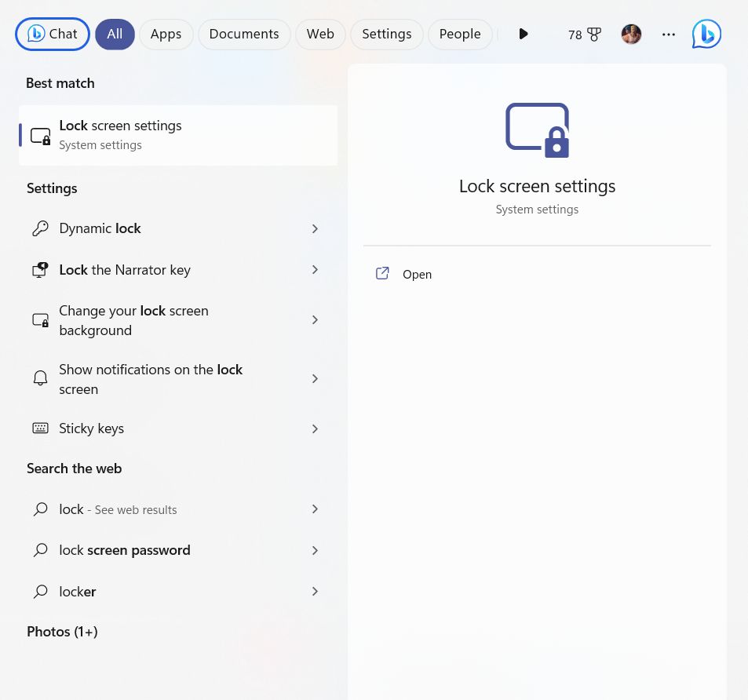Search web for lock screen password
The height and width of the screenshot is (700, 748).
point(125,550)
